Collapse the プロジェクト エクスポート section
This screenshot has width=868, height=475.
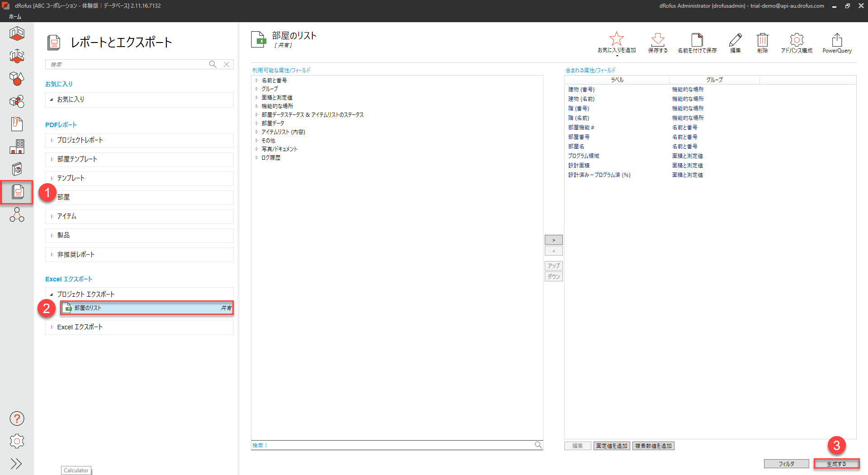[52, 294]
